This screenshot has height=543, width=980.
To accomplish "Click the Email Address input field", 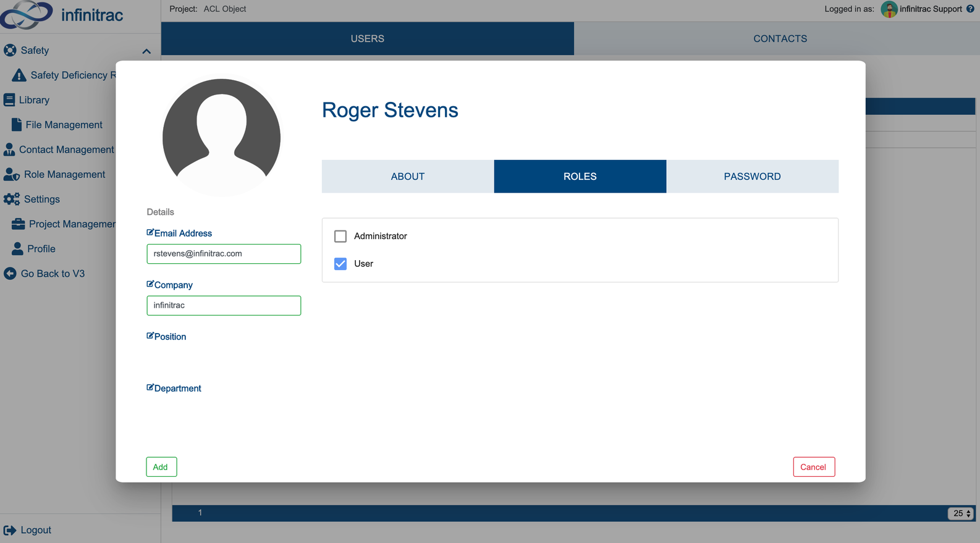I will (224, 254).
